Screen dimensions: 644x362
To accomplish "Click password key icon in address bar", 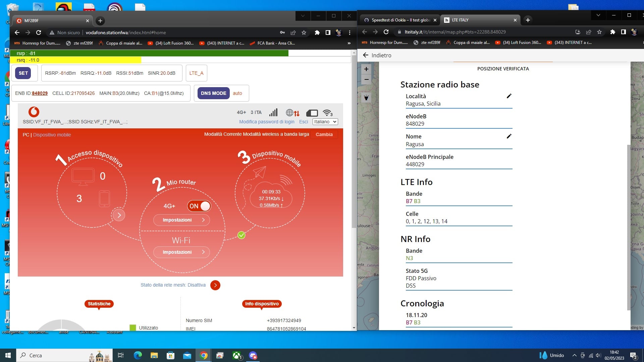I will coord(282,33).
